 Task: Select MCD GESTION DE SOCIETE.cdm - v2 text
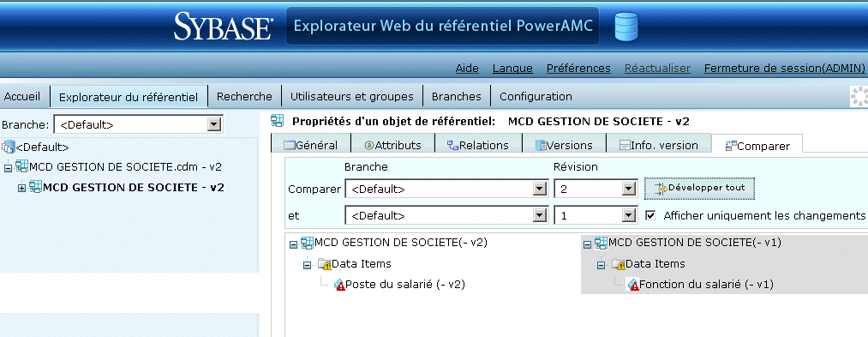tap(126, 167)
